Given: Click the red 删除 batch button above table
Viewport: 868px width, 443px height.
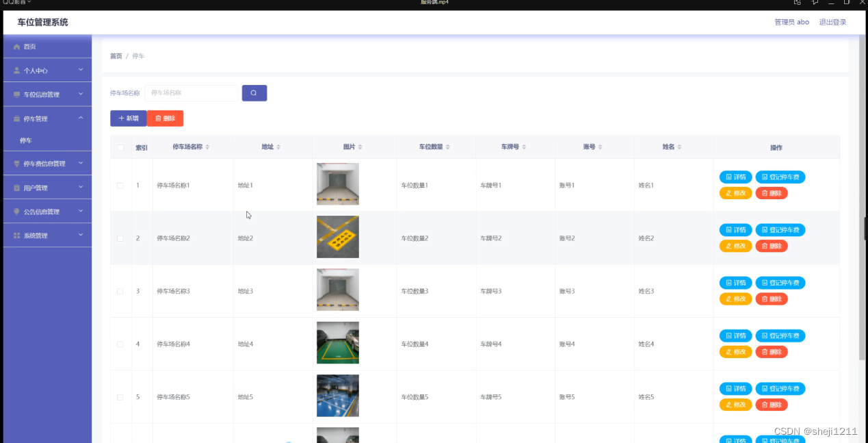Looking at the screenshot, I should 165,118.
